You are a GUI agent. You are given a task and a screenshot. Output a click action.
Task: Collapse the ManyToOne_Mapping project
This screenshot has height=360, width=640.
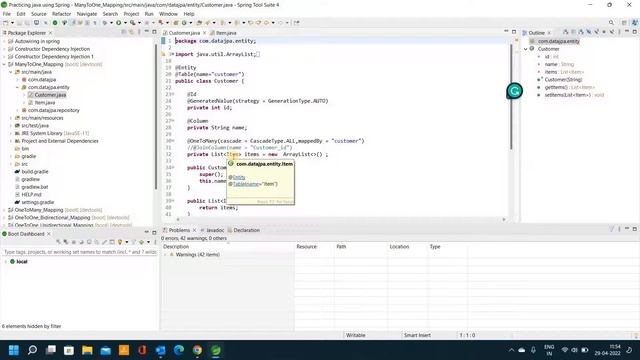pyautogui.click(x=4, y=64)
